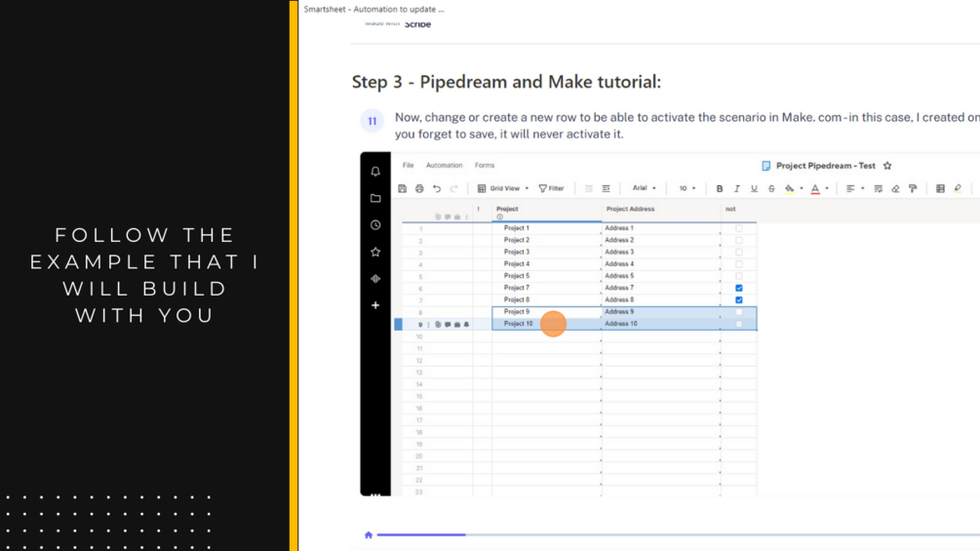Uncheck the checkbox for Project 8 row

[x=739, y=299]
